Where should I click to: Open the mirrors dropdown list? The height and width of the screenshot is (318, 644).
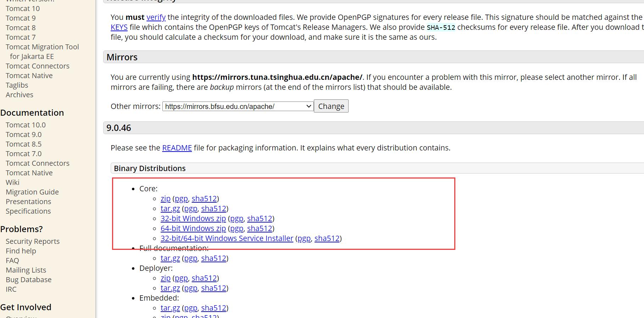coord(238,106)
